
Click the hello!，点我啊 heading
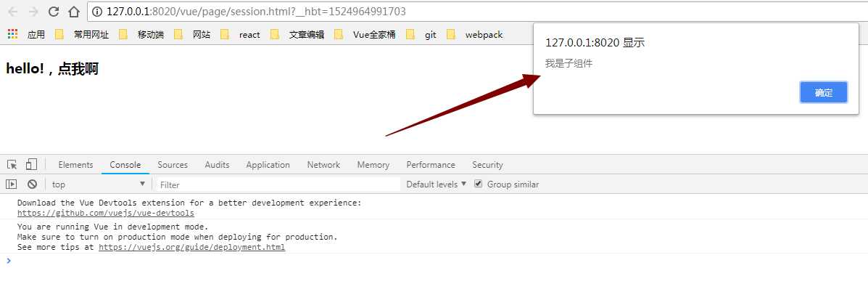(x=52, y=69)
